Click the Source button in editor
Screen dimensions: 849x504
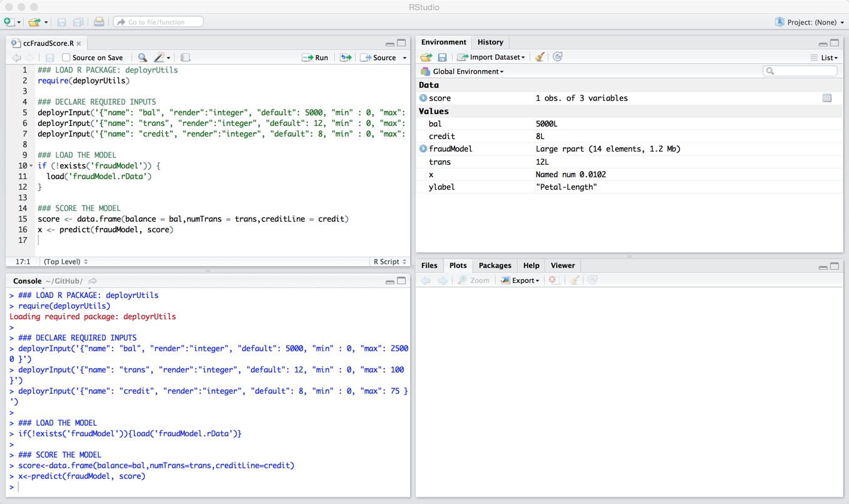(x=379, y=58)
